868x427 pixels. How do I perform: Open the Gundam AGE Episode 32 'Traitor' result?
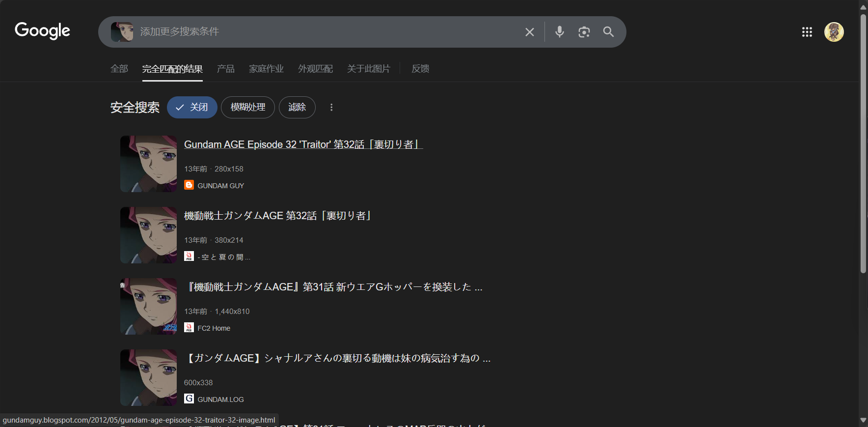pyautogui.click(x=303, y=144)
